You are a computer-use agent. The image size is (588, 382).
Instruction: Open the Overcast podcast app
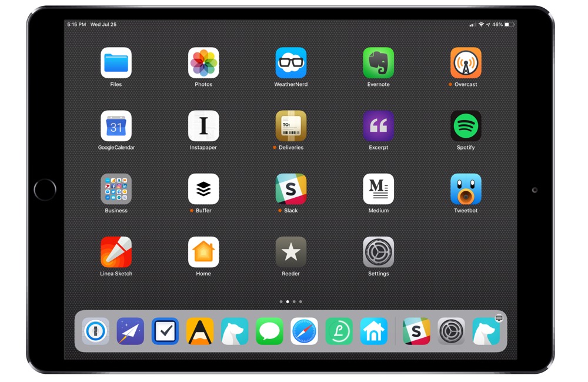pyautogui.click(x=466, y=63)
